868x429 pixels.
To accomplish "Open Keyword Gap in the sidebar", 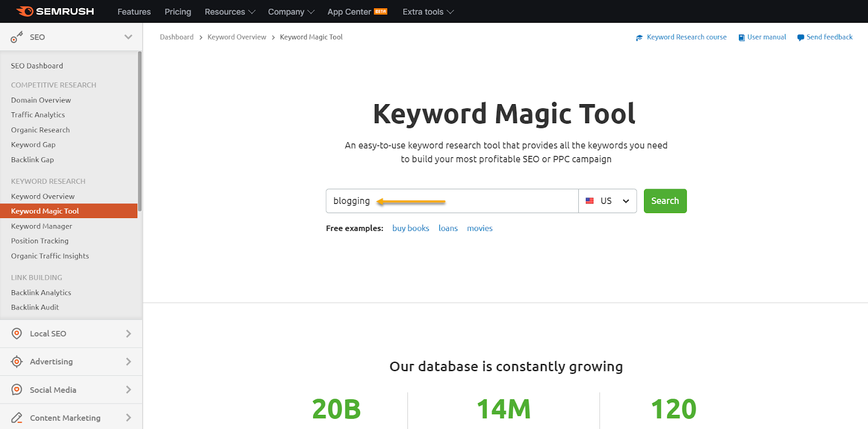I will [x=33, y=145].
